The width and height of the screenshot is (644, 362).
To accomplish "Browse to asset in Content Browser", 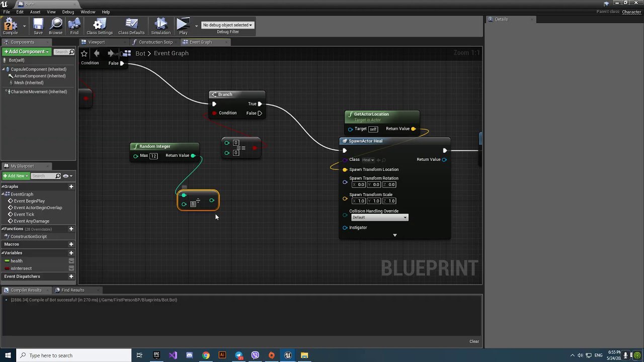I will tap(56, 26).
